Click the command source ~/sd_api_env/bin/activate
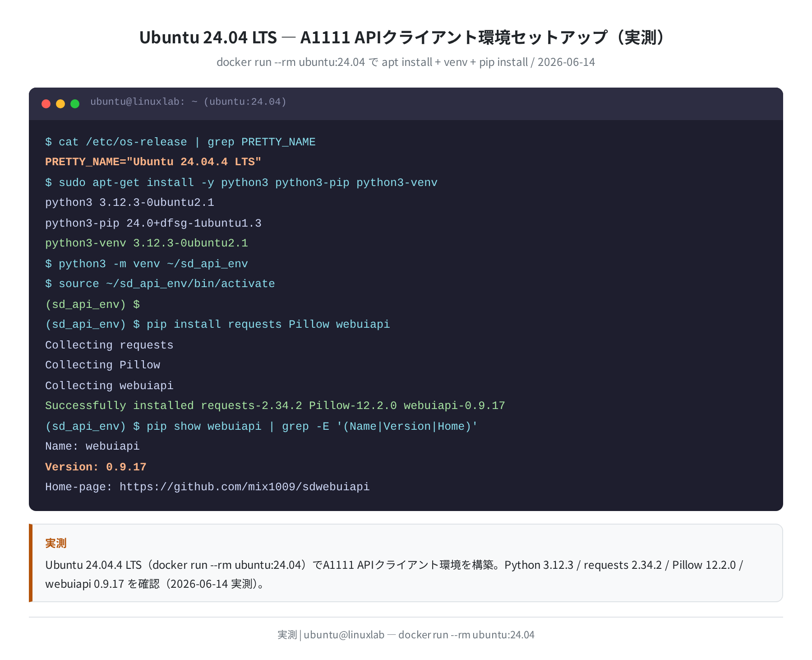 pyautogui.click(x=160, y=284)
